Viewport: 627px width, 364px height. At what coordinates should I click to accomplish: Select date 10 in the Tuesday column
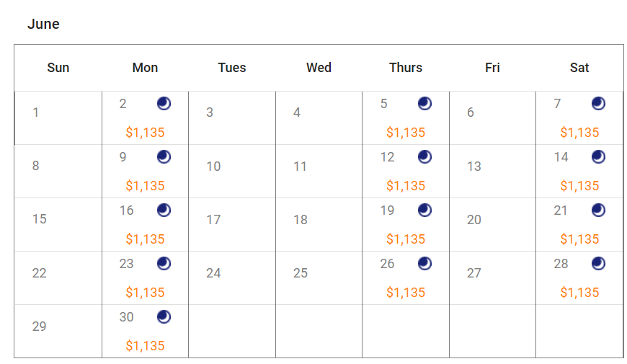[213, 167]
